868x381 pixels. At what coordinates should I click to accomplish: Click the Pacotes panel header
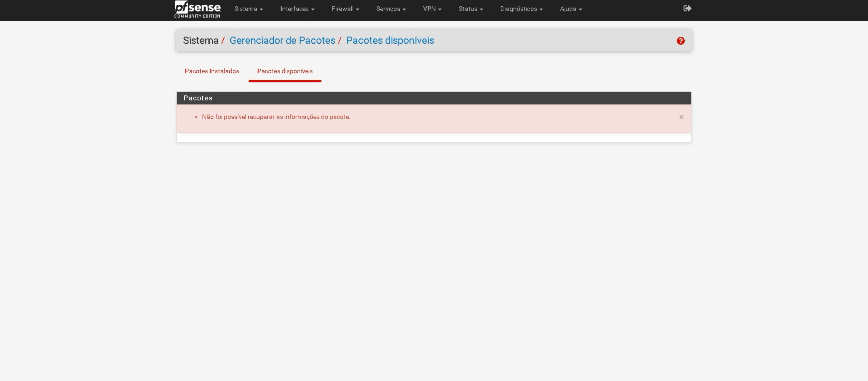[x=434, y=98]
